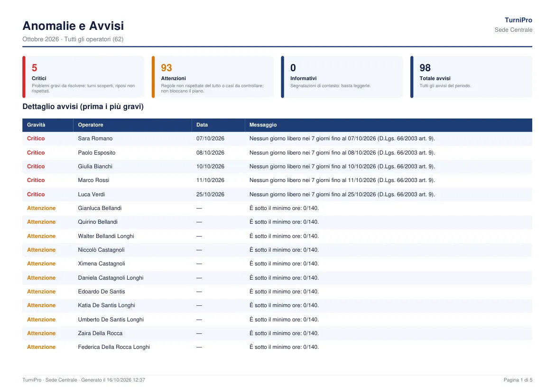The width and height of the screenshot is (555, 392).
Task: Select the orange '93' Attenzioni count
Action: pos(166,68)
